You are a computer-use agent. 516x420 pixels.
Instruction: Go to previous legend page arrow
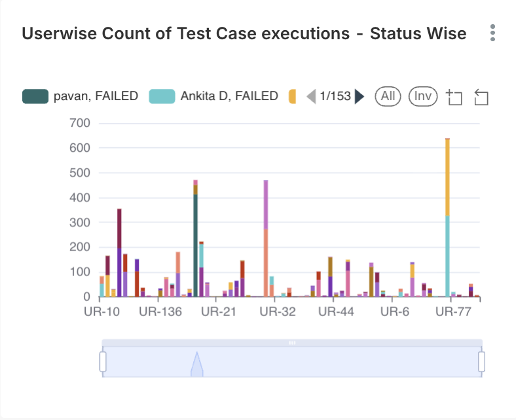[x=312, y=97]
